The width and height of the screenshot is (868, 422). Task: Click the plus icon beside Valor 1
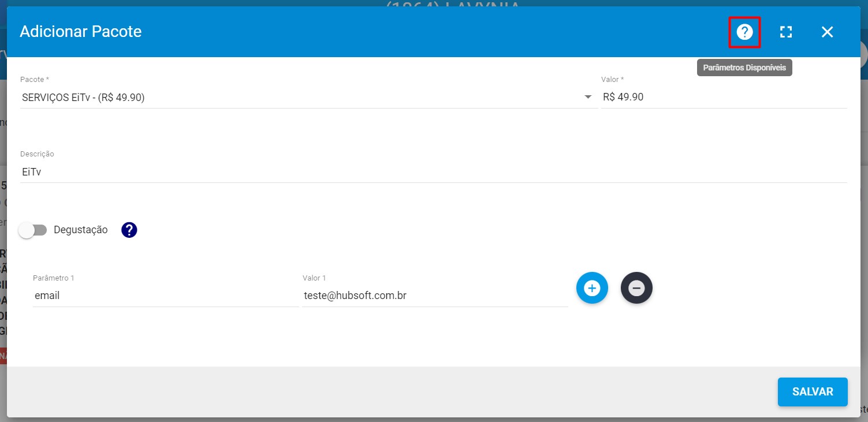(592, 287)
